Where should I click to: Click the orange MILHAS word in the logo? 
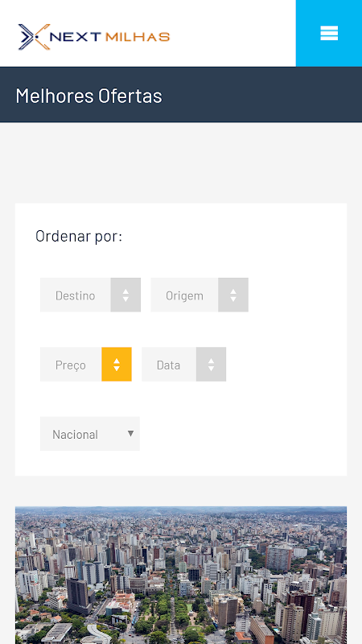138,37
